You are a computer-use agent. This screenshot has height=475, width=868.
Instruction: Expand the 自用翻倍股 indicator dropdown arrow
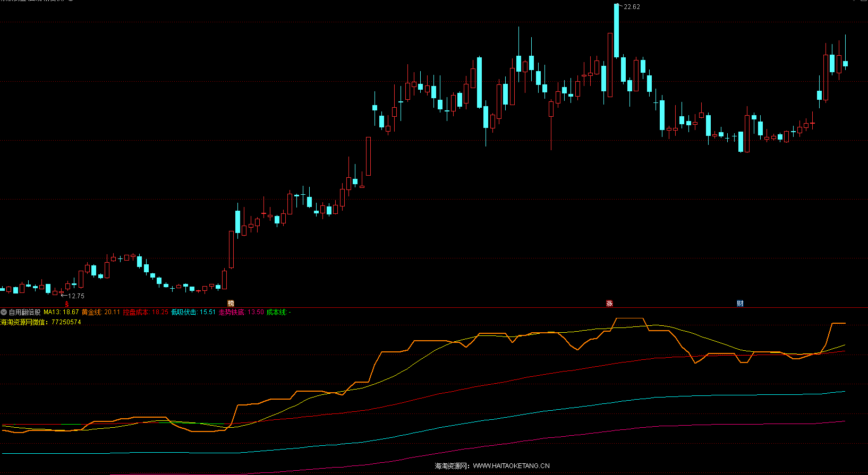click(x=4, y=312)
